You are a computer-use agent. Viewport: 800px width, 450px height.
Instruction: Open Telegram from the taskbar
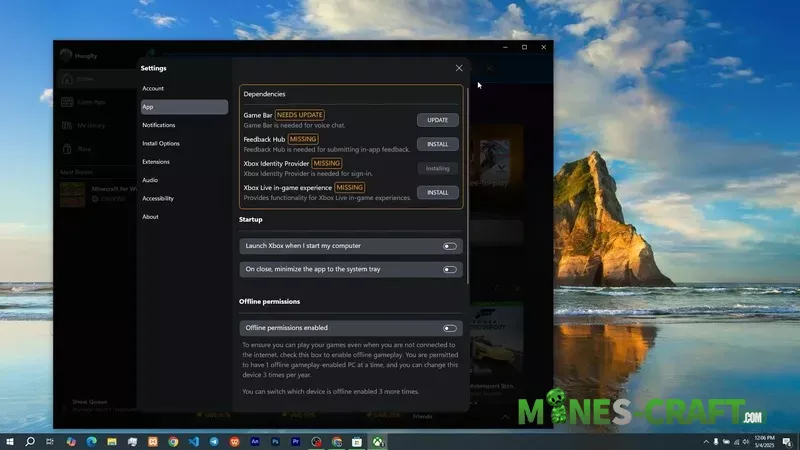214,441
